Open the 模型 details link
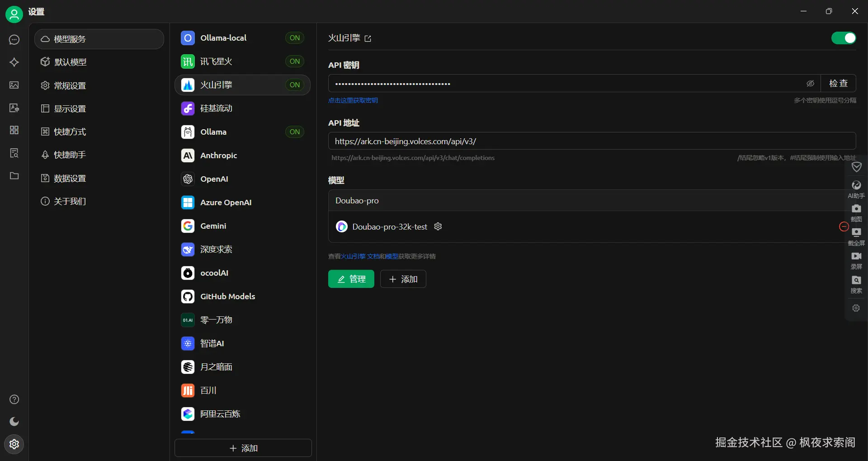This screenshot has width=868, height=461. click(392, 256)
